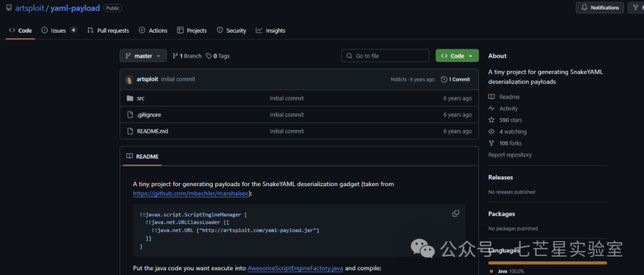The height and width of the screenshot is (275, 644).
Task: Click the fork icon beside 108 forks
Action: pos(491,143)
